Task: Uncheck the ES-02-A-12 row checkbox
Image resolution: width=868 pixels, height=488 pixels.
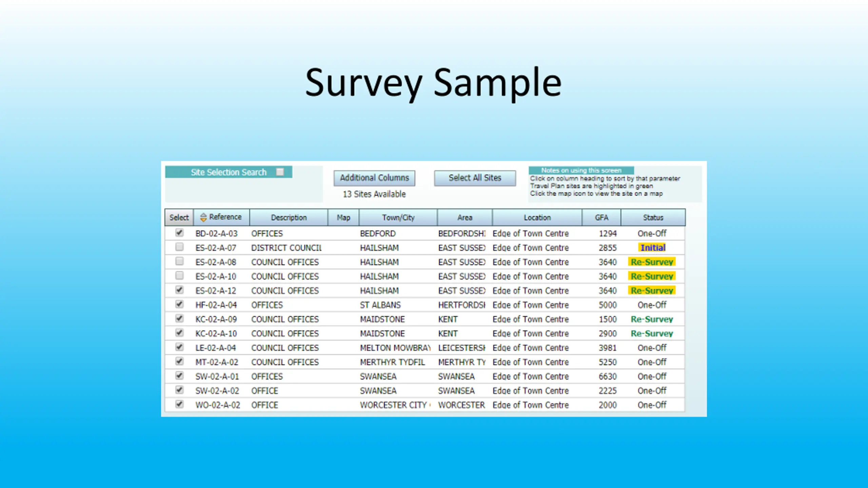Action: (x=179, y=290)
